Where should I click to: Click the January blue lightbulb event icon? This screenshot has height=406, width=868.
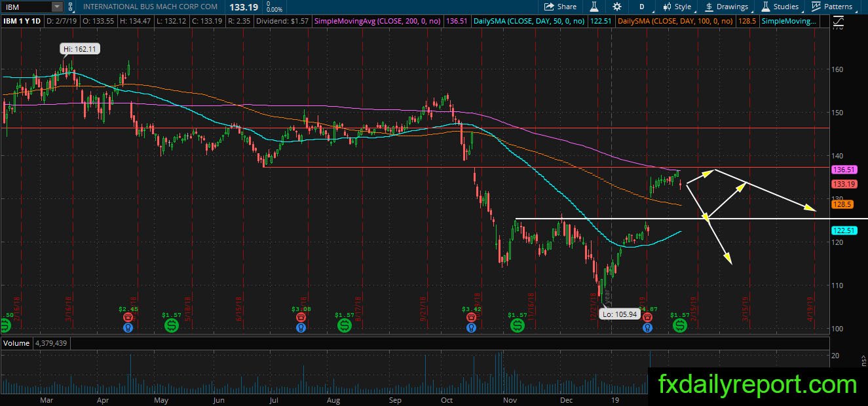click(x=648, y=327)
